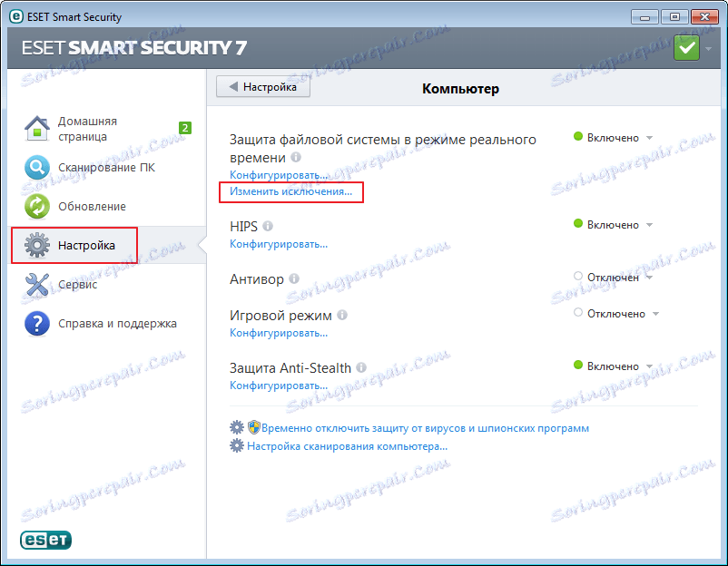Click Включено text for HIPS
The height and width of the screenshot is (566, 728).
(613, 225)
